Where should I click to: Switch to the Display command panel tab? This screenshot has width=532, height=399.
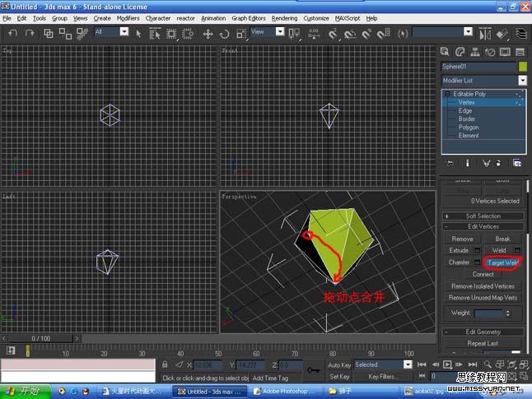505,52
